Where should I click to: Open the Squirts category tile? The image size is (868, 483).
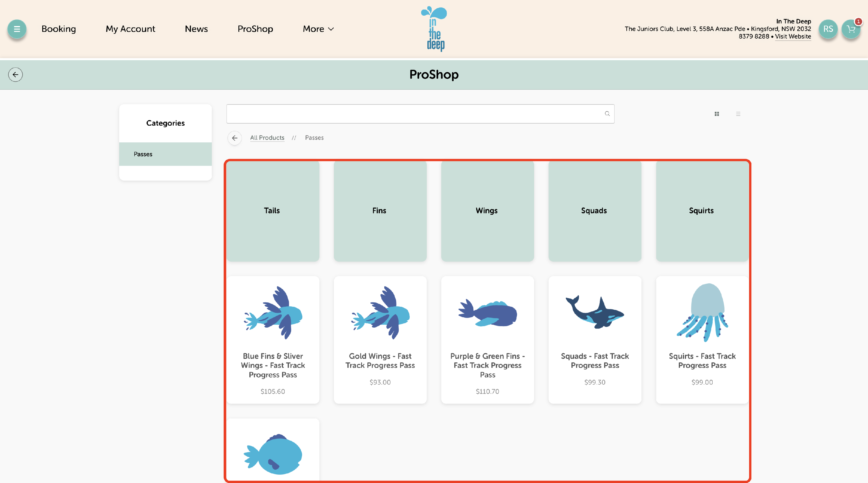tap(702, 211)
